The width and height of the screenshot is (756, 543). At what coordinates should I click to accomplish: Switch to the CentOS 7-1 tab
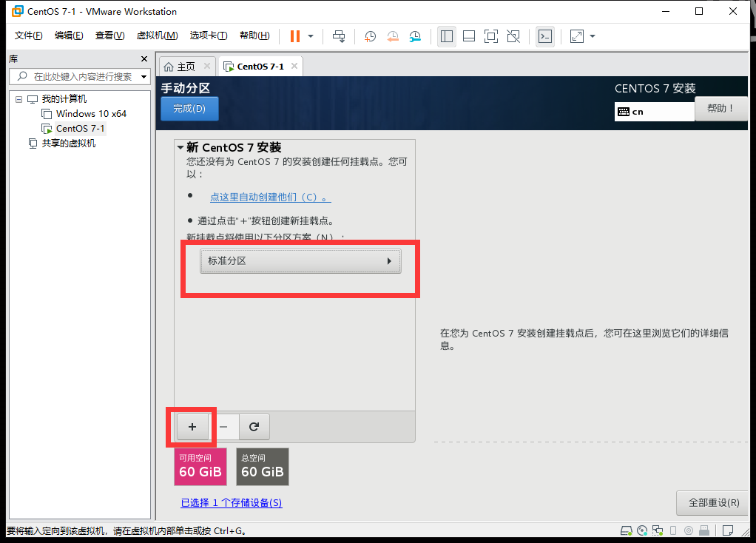(x=260, y=67)
